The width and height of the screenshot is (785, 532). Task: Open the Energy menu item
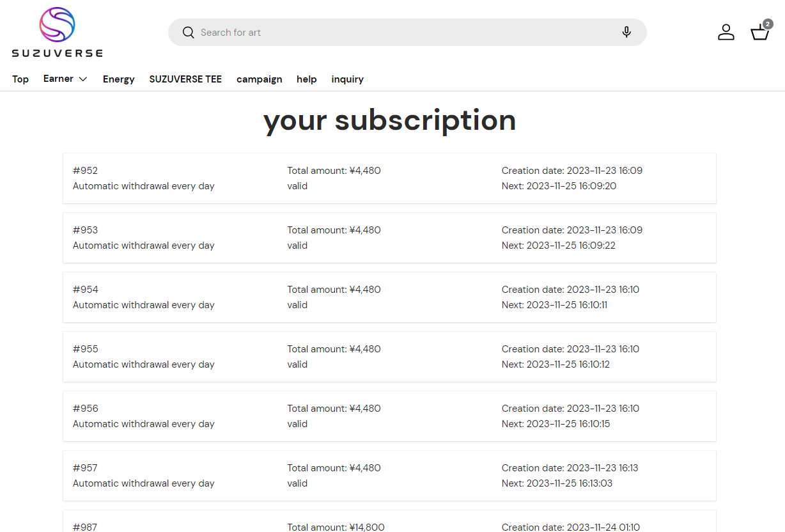(119, 79)
